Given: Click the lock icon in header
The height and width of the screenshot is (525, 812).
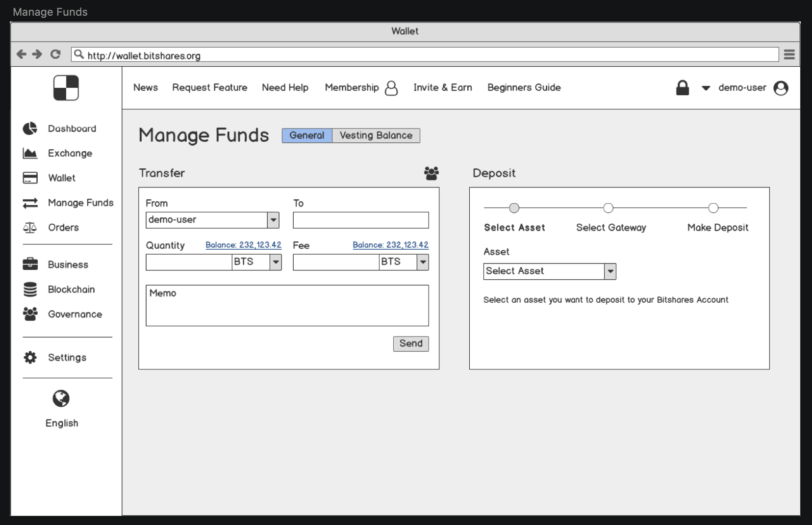Looking at the screenshot, I should 683,88.
